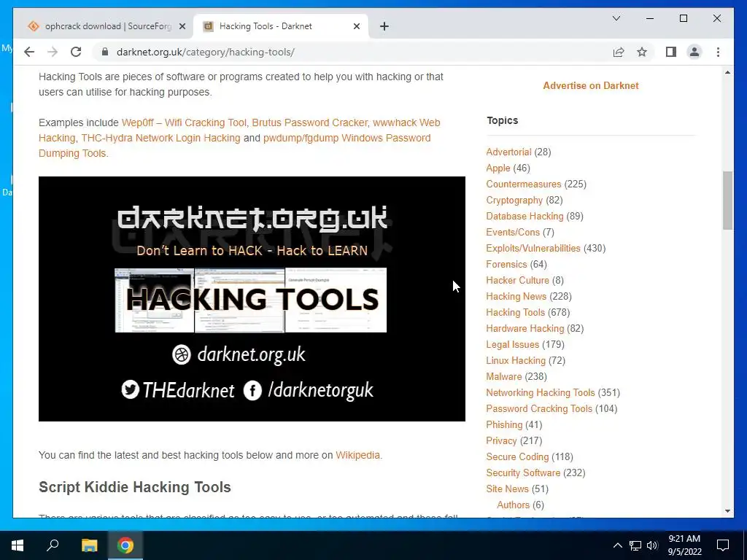Open the Password Cracking Tools topic
This screenshot has height=560, width=747.
539,408
